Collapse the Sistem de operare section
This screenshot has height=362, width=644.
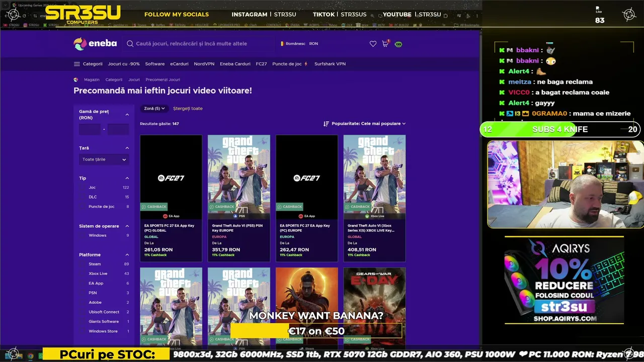point(127,226)
